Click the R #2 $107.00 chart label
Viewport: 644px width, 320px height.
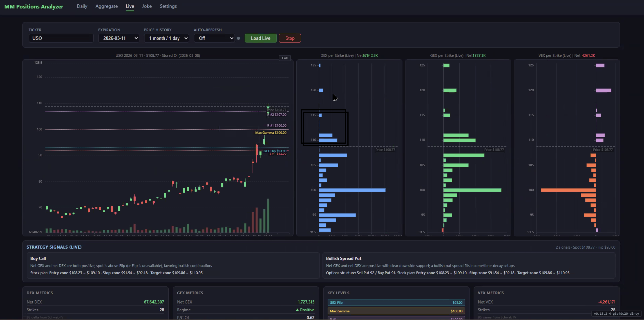point(277,114)
